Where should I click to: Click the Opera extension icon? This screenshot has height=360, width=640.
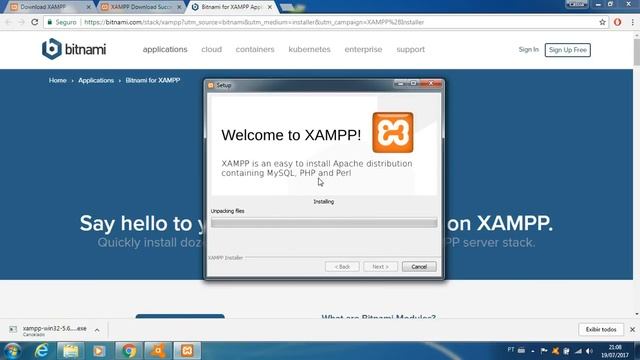coord(618,22)
